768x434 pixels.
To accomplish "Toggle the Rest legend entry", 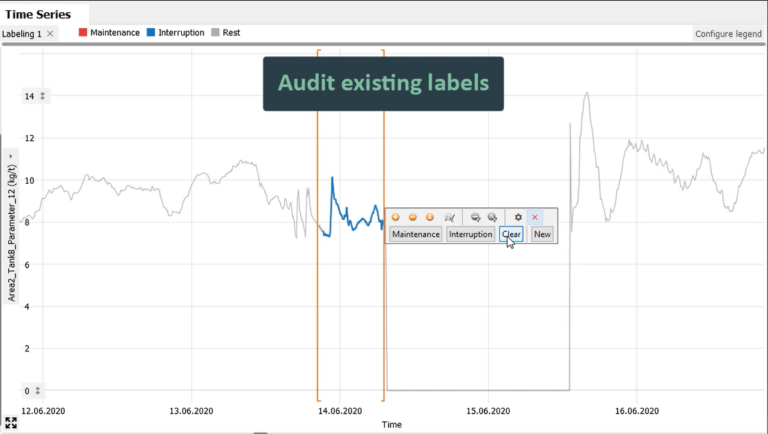I will click(x=226, y=32).
